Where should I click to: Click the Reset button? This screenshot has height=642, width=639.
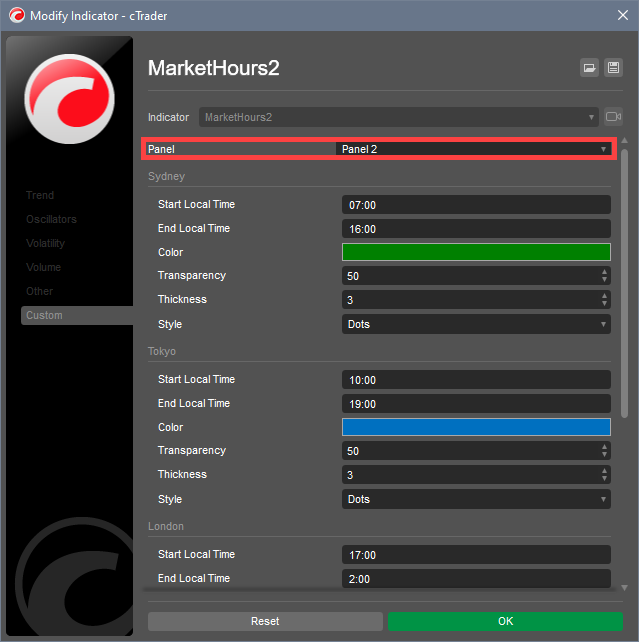265,621
